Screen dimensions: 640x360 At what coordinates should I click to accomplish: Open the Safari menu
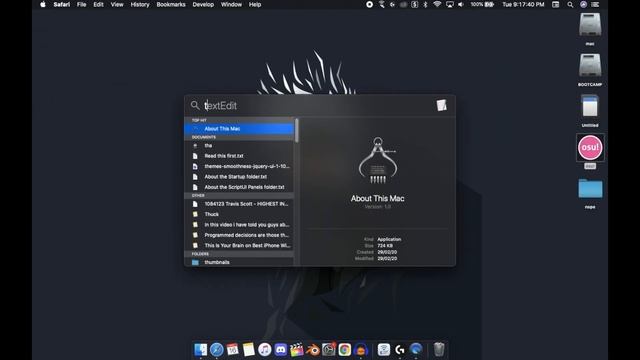(x=62, y=4)
